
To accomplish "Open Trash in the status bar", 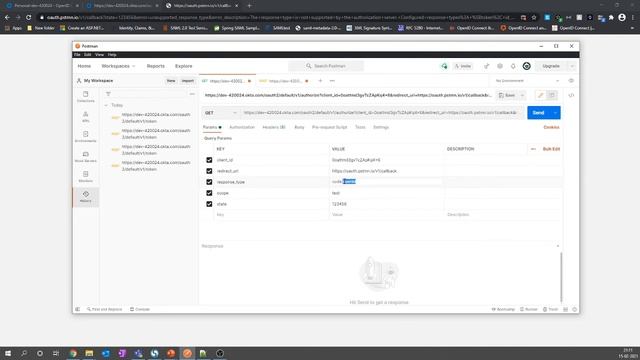I will point(550,309).
